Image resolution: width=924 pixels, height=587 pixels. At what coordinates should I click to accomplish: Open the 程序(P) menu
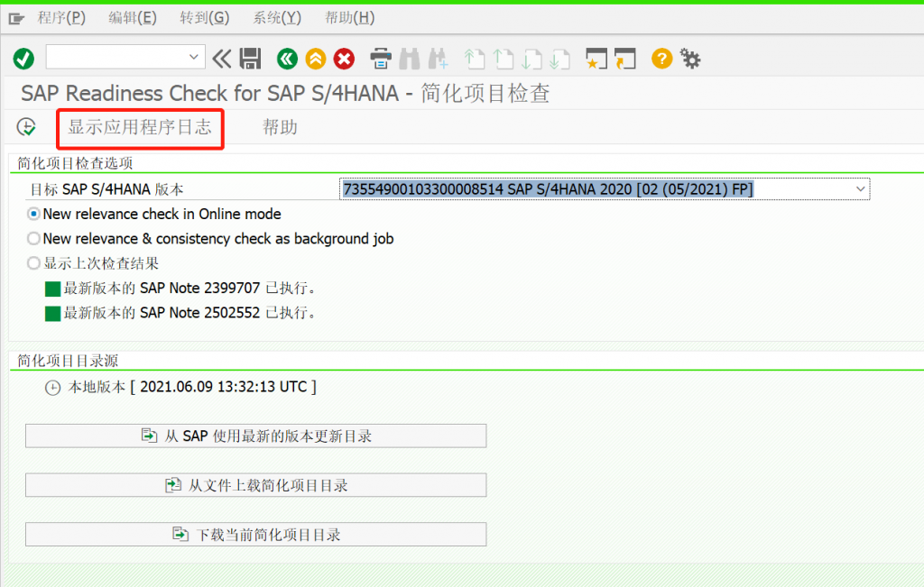click(61, 18)
